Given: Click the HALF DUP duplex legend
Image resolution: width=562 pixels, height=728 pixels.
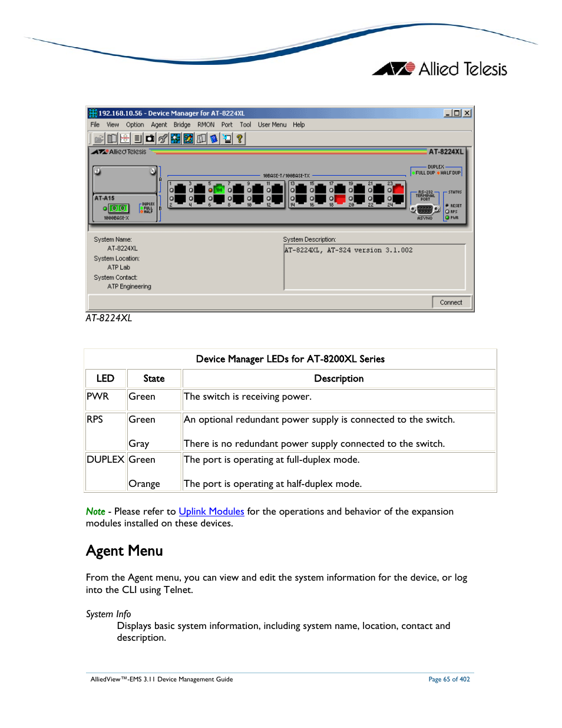Looking at the screenshot, I should [449, 173].
